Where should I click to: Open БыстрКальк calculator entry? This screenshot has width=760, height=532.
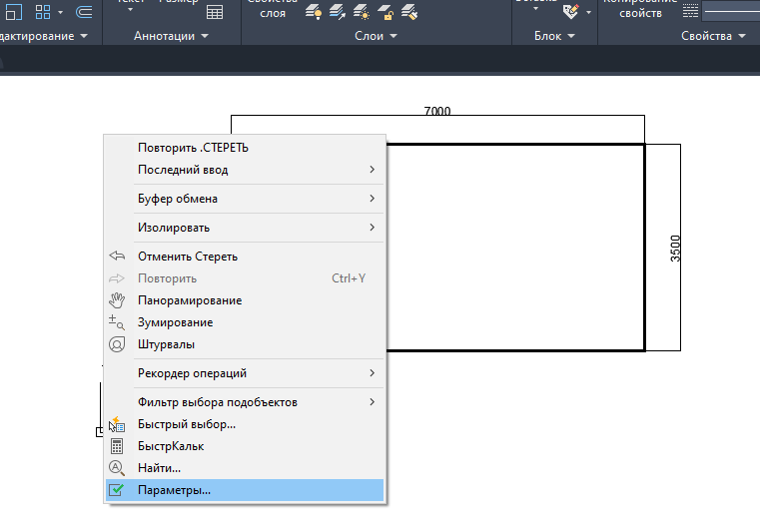245,446
